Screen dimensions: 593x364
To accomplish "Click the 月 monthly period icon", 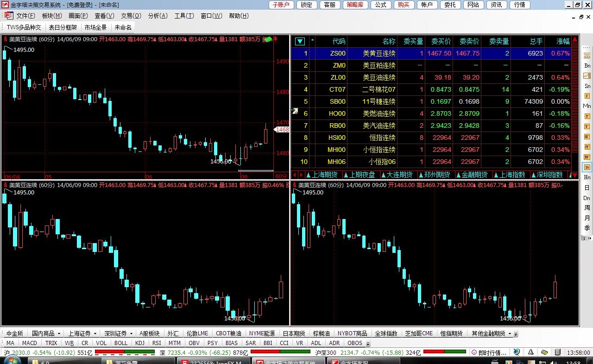I will click(x=587, y=218).
